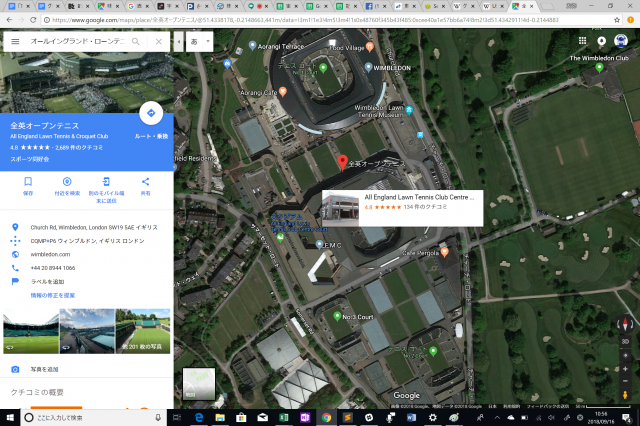
Task: Open the Centre Court interior photo thumbnail
Action: click(31, 331)
